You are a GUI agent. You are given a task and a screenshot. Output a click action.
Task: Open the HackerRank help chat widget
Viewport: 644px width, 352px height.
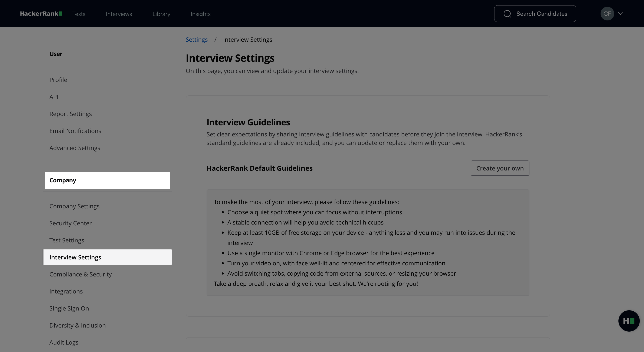pyautogui.click(x=629, y=321)
